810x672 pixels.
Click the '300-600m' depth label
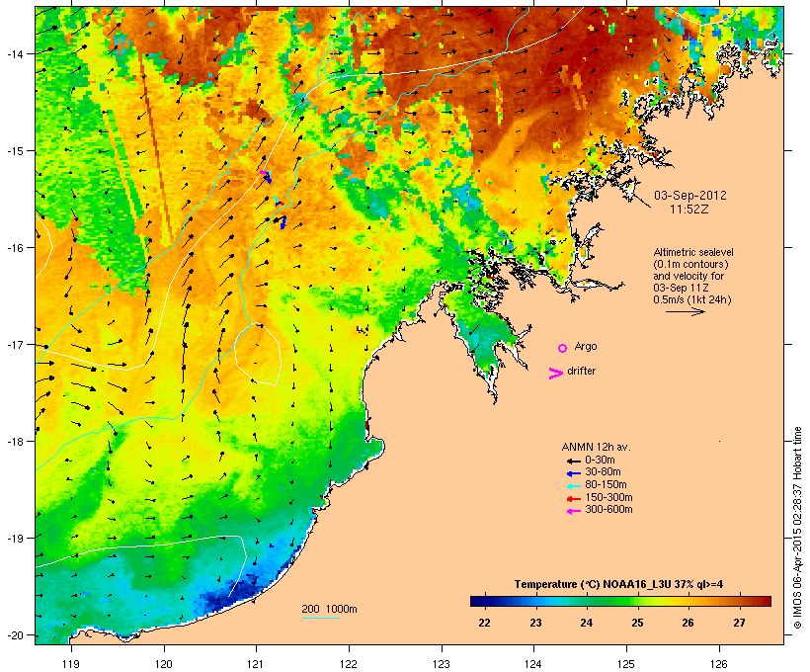tap(609, 510)
